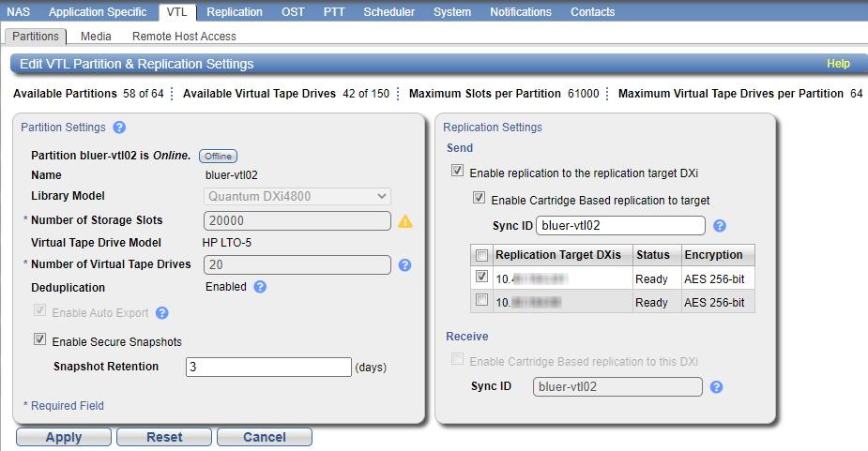Select all targets via header checkbox
This screenshot has height=451, width=868.
pos(481,255)
